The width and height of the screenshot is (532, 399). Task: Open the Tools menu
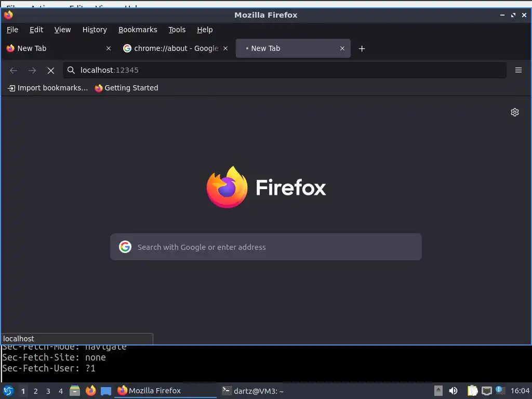[177, 30]
